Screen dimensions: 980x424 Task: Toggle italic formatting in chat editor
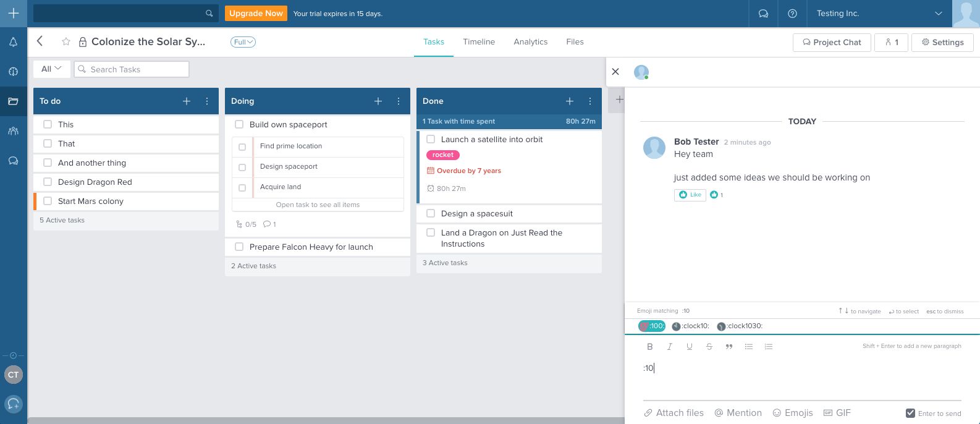pos(669,347)
